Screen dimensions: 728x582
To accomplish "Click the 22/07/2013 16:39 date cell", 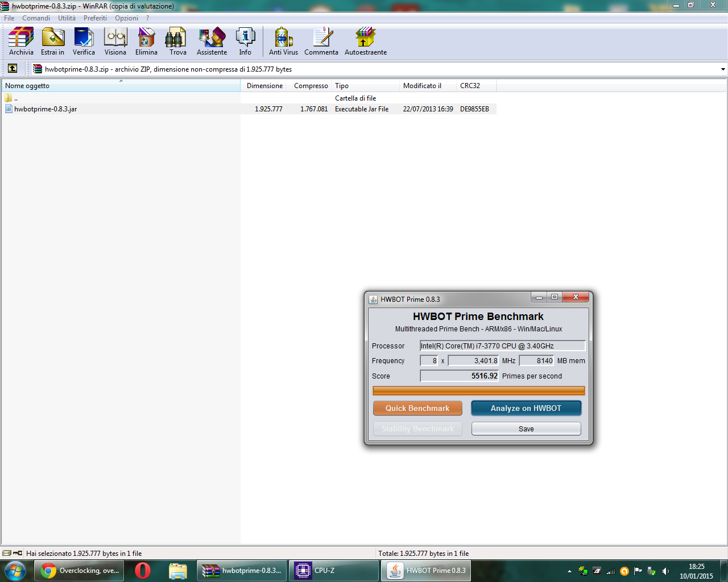I will point(428,109).
